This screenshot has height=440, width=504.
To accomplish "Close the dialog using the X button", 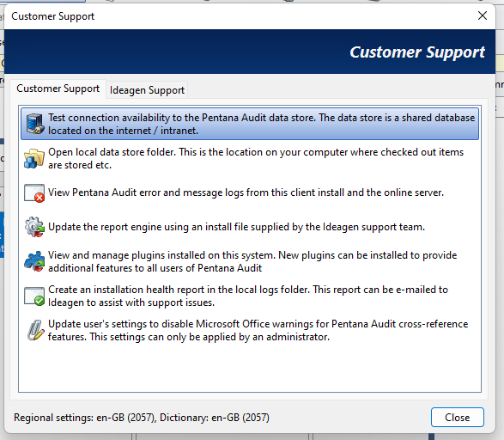I will tap(483, 15).
